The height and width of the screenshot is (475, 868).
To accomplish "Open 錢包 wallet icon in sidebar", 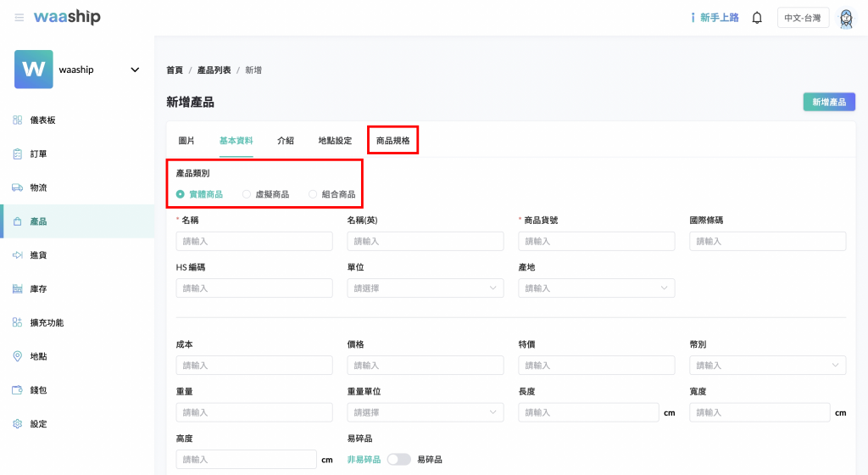I will [17, 390].
